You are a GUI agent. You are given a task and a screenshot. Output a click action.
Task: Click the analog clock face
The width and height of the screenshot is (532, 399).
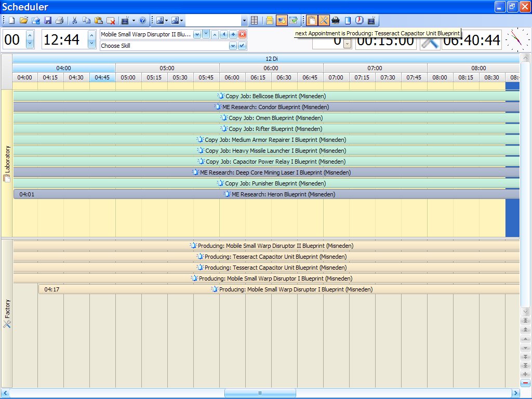(x=518, y=39)
